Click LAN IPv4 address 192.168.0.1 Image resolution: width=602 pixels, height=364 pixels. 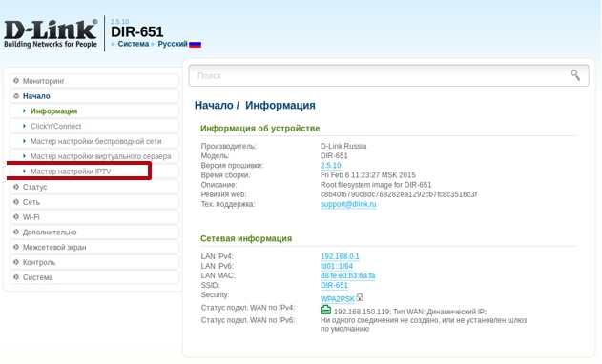pyautogui.click(x=340, y=256)
